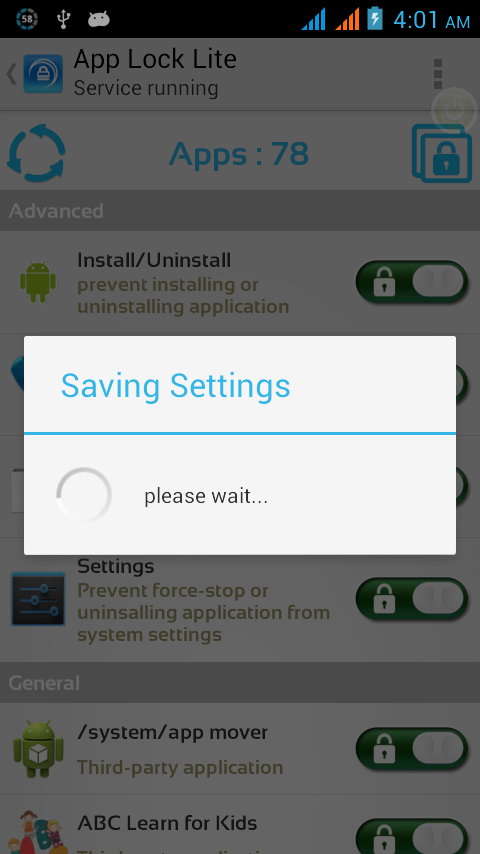Viewport: 480px width, 854px height.
Task: Tap the loading spinner in the dialog
Action: point(84,495)
